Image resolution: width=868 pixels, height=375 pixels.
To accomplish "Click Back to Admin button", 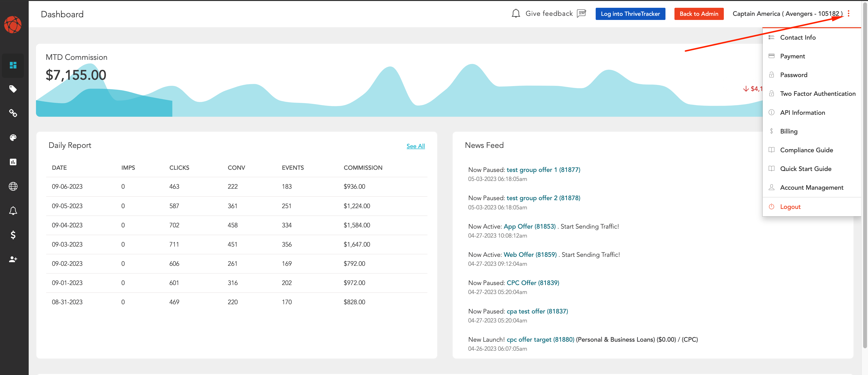I will click(x=699, y=14).
